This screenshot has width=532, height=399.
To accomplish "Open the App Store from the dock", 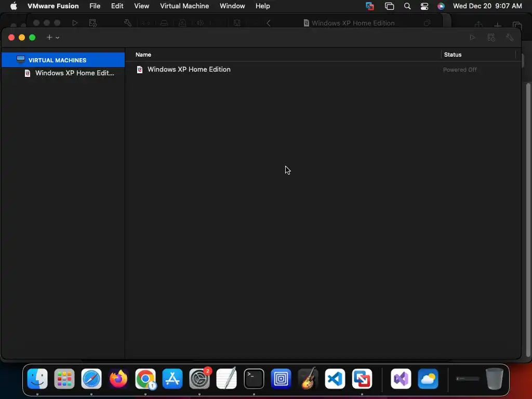I will (x=172, y=379).
